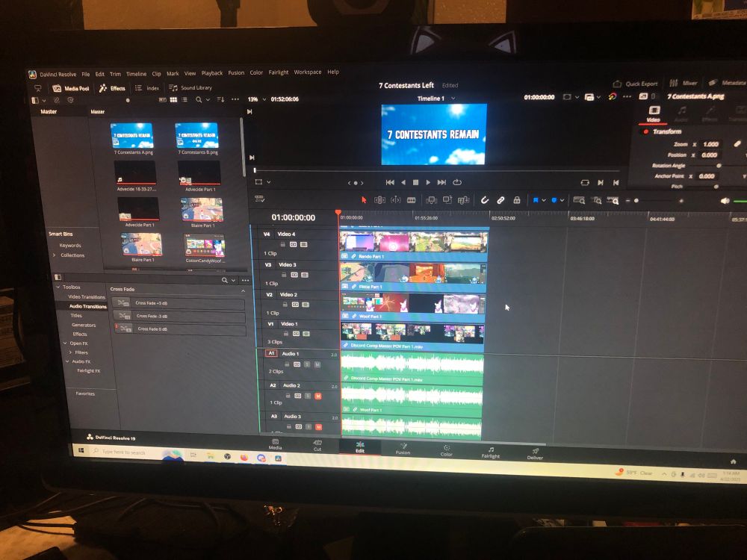Toggle Position Lock padlock icon
This screenshot has width=747, height=560.
[516, 200]
